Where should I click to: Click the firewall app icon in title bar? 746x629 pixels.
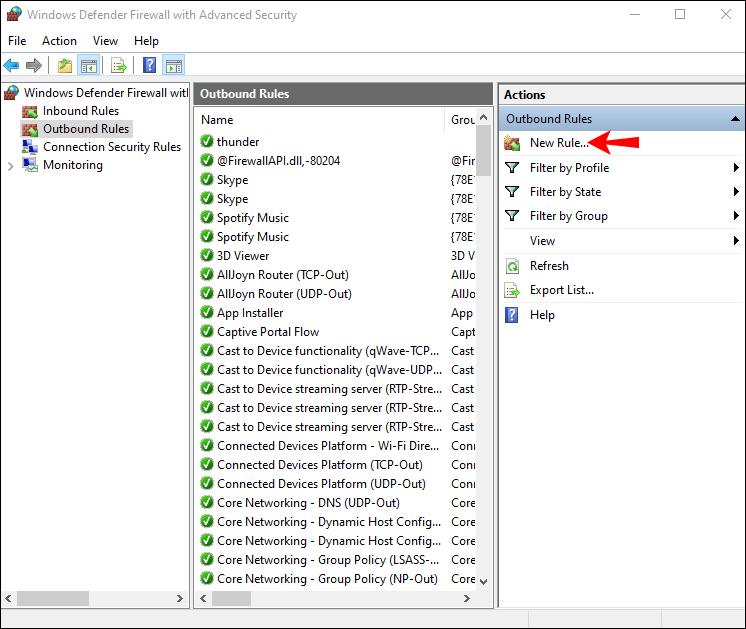[14, 14]
